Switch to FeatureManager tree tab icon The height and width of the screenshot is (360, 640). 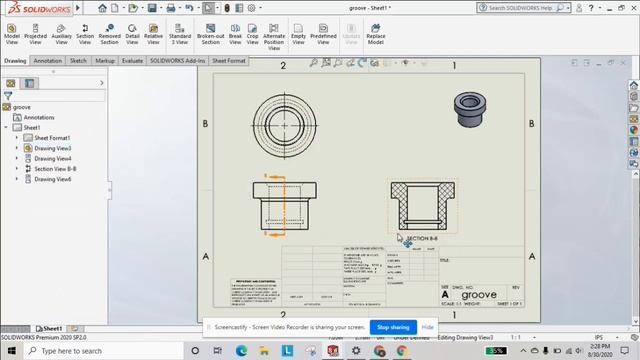pos(11,83)
